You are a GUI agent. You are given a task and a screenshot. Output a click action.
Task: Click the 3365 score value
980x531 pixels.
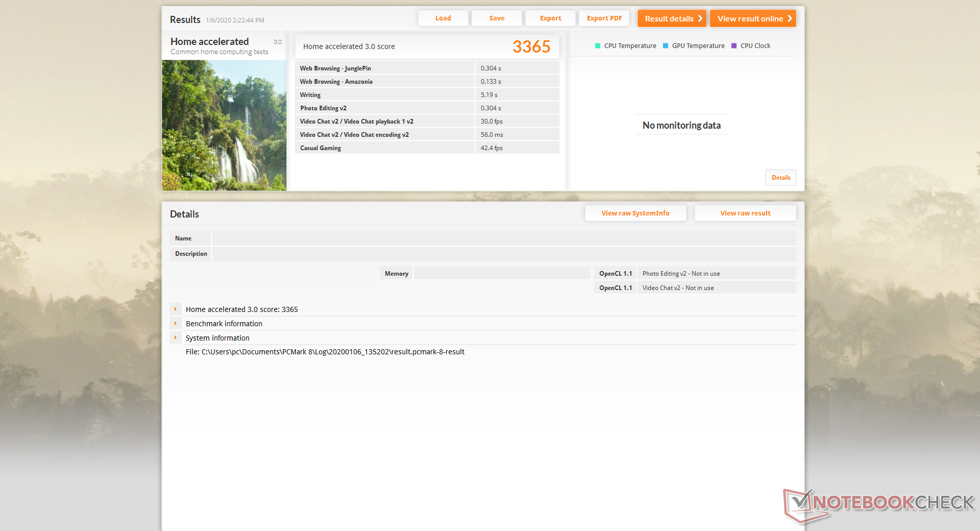click(x=531, y=47)
